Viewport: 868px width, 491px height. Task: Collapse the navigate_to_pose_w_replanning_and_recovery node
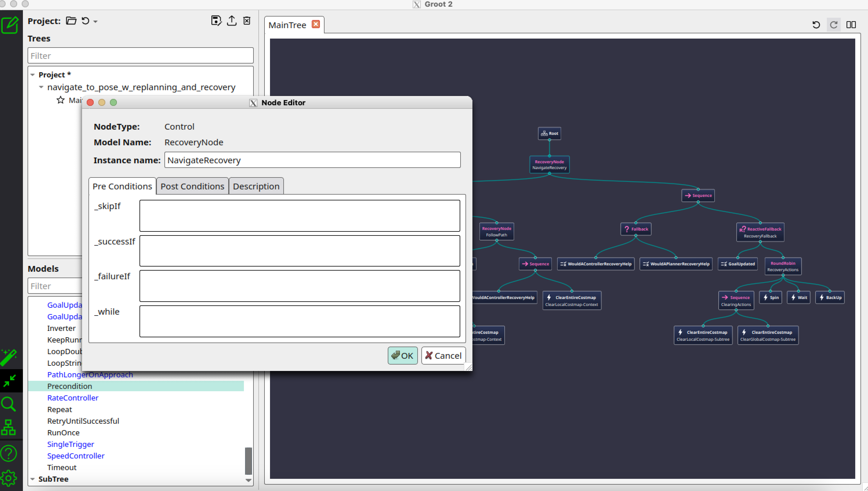point(41,87)
